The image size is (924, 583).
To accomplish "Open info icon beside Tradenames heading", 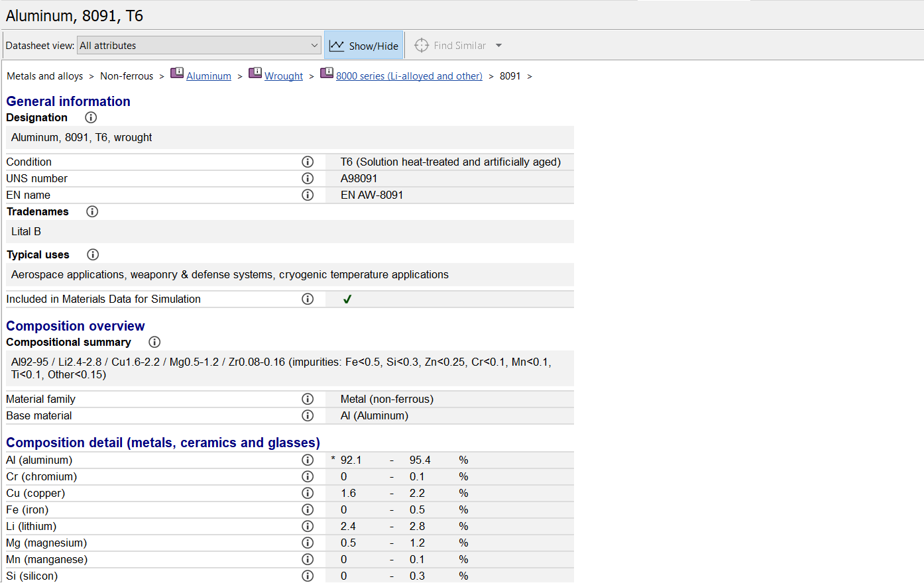I will click(92, 211).
